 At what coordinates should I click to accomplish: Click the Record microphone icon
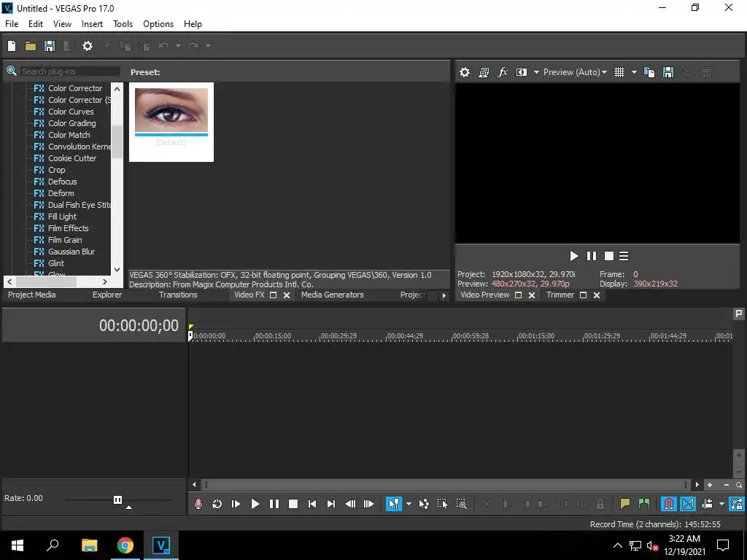pyautogui.click(x=198, y=504)
